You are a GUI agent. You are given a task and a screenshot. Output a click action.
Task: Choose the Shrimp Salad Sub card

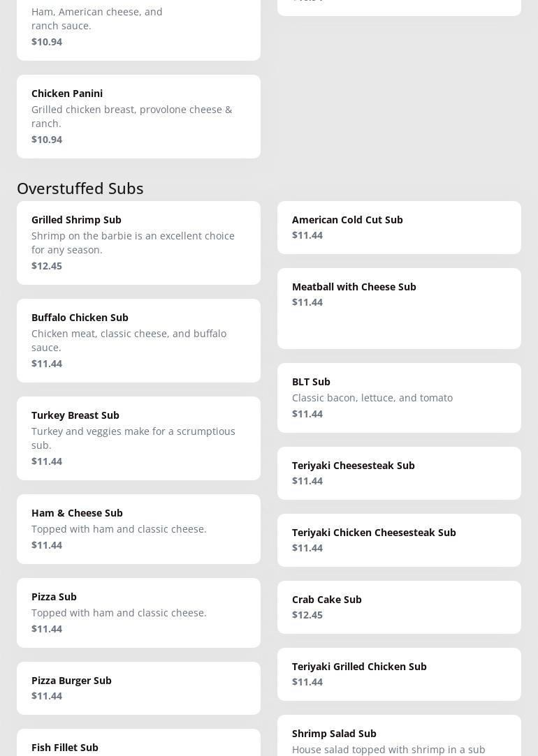(x=399, y=737)
